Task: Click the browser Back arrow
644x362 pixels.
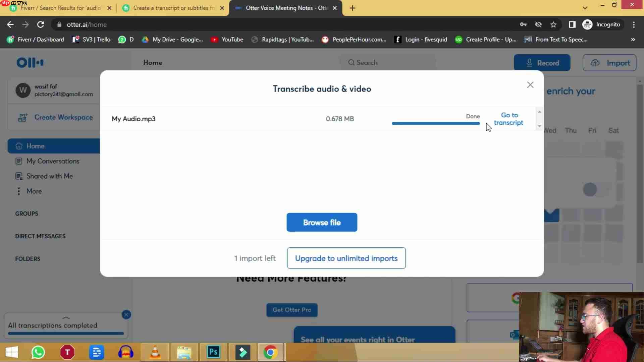Action: tap(10, 24)
